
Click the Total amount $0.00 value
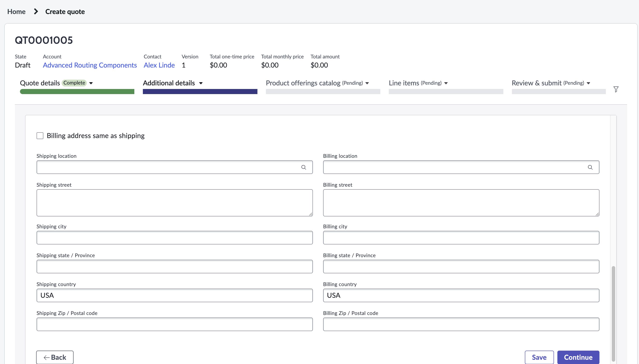click(319, 65)
